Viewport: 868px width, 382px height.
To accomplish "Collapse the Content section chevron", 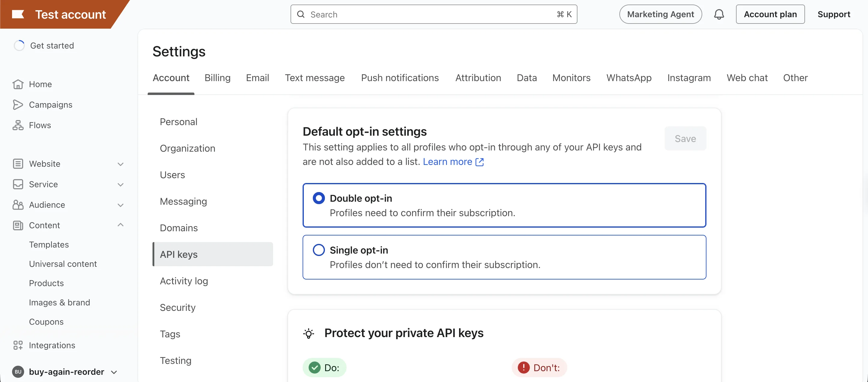I will (120, 225).
